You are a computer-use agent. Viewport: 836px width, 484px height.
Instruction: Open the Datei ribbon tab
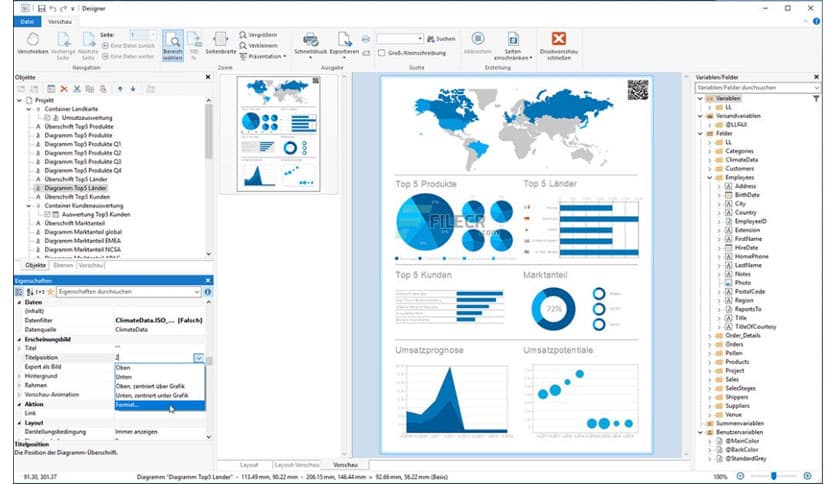click(x=27, y=22)
